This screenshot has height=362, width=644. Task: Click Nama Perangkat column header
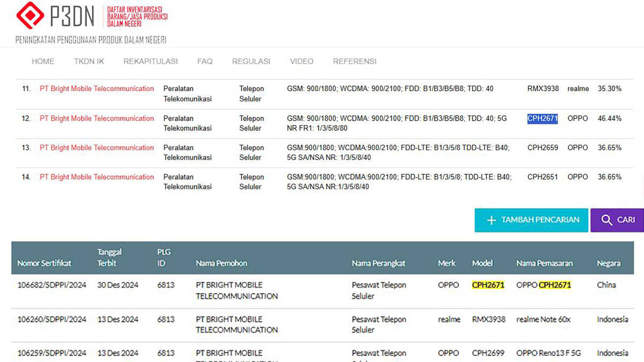click(x=379, y=263)
